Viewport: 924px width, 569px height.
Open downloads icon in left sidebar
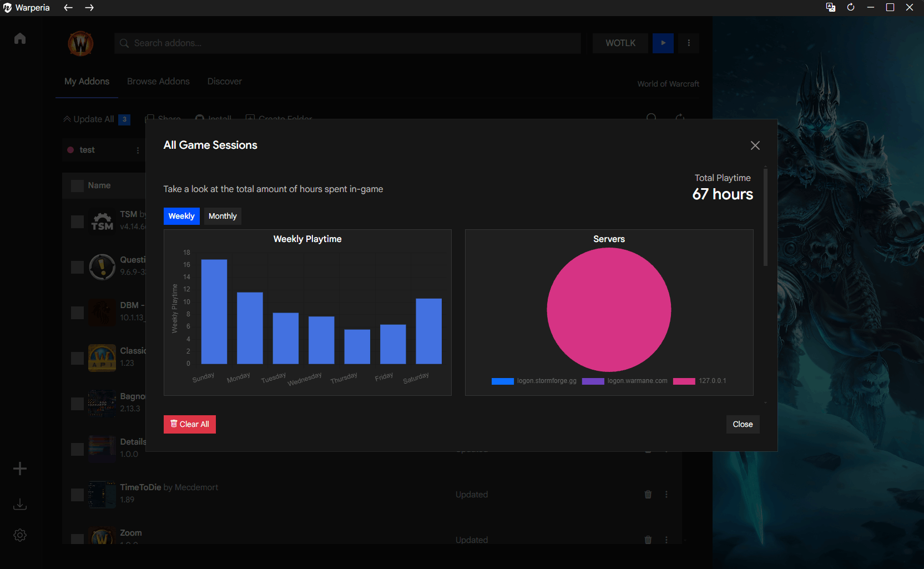coord(20,504)
